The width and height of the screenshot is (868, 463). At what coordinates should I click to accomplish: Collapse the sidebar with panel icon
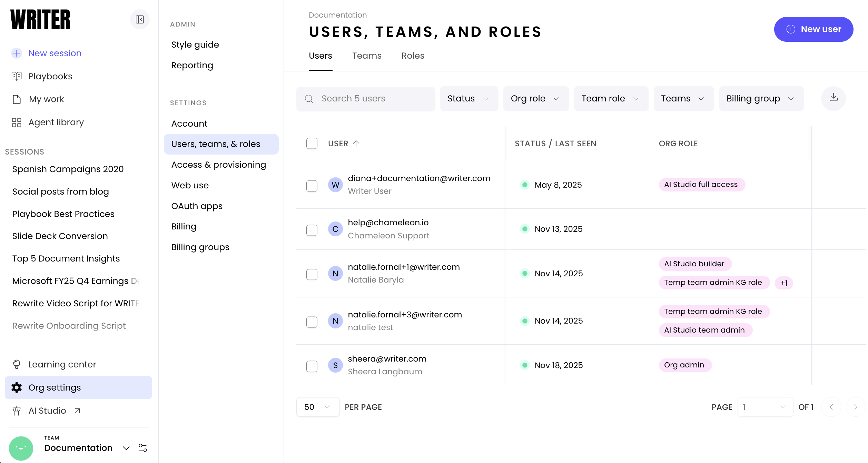(x=140, y=19)
